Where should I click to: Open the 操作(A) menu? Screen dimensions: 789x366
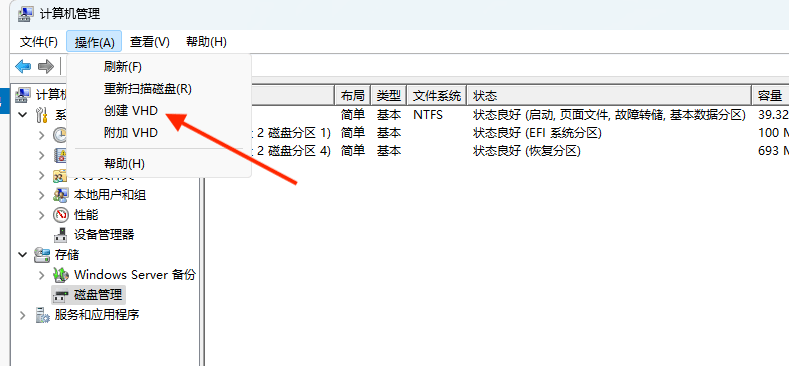[94, 42]
